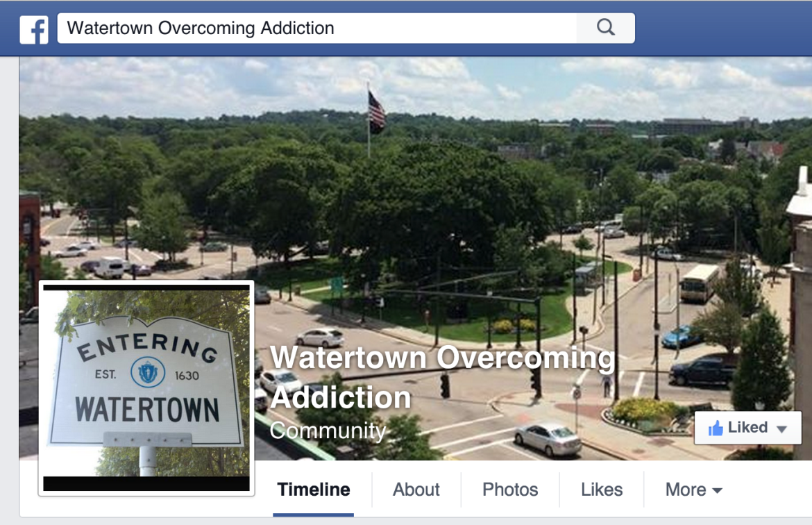Focus the Watertown Overcoming Addiction search field

[x=317, y=28]
